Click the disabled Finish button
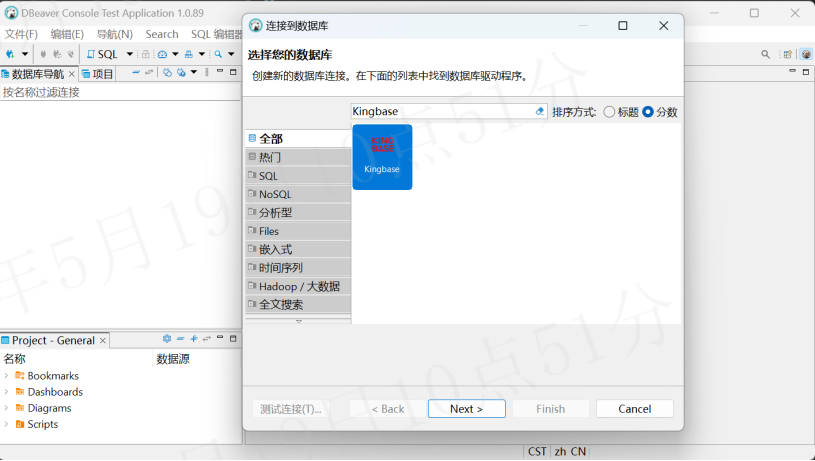The image size is (815, 461). (x=550, y=409)
